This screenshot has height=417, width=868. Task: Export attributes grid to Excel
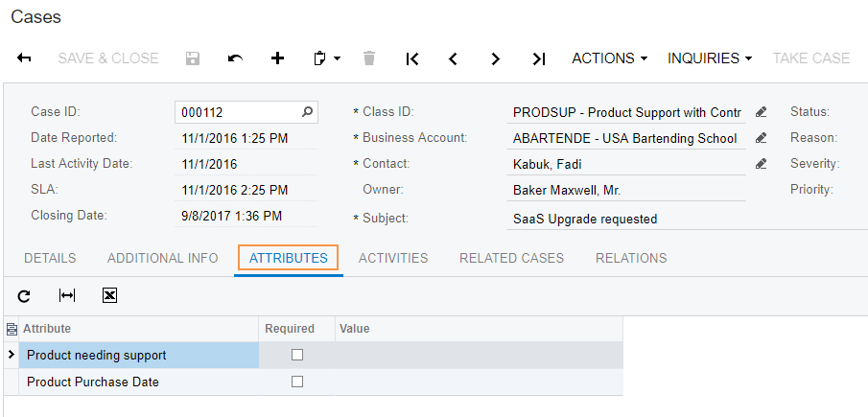pyautogui.click(x=109, y=296)
